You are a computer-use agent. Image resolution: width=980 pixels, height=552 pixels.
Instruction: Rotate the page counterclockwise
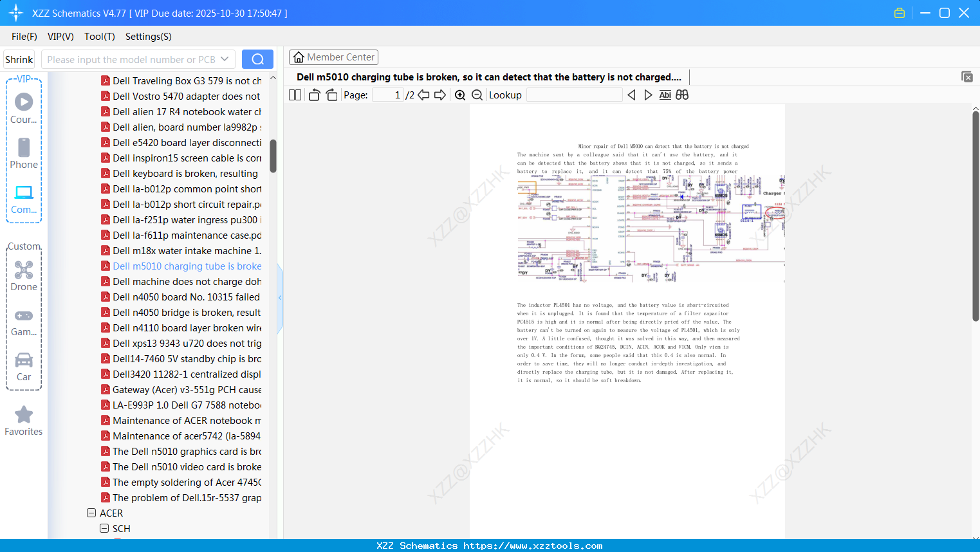[314, 95]
